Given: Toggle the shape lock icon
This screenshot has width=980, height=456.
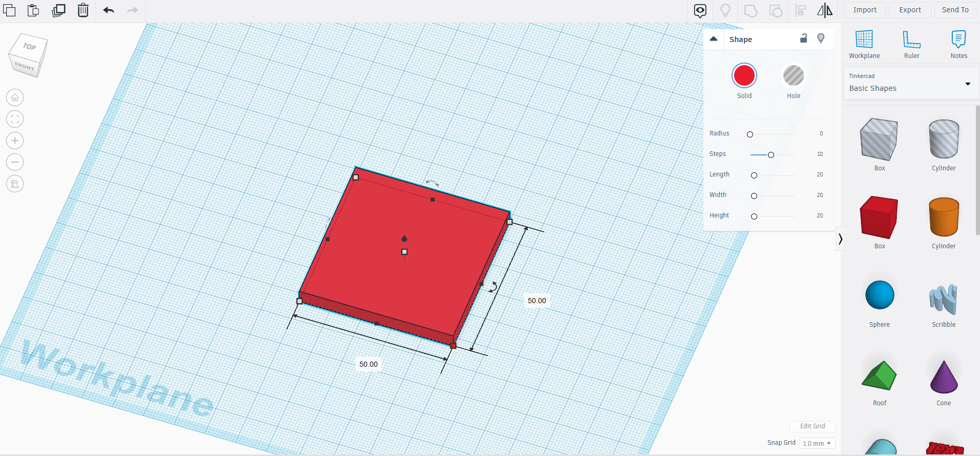Looking at the screenshot, I should (804, 38).
